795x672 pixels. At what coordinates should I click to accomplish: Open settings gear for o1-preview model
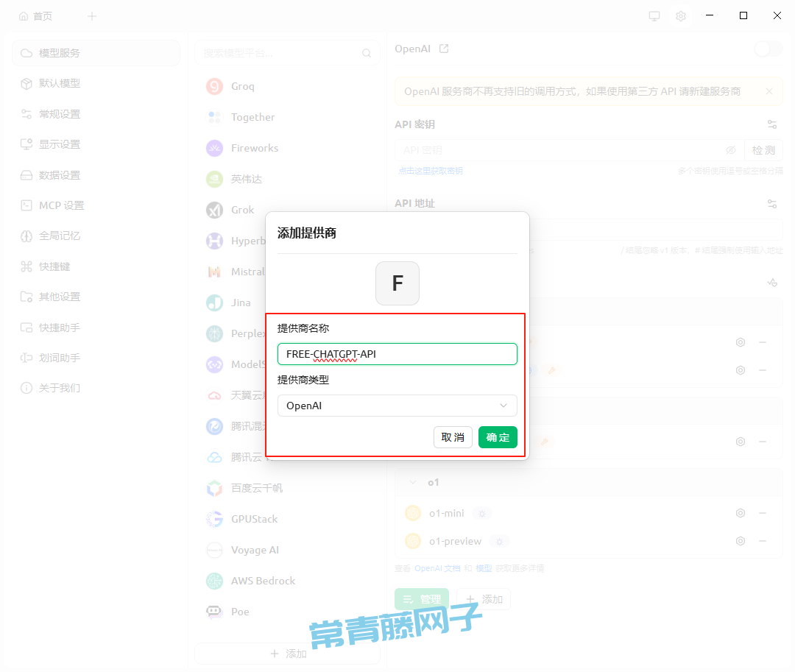click(x=741, y=541)
